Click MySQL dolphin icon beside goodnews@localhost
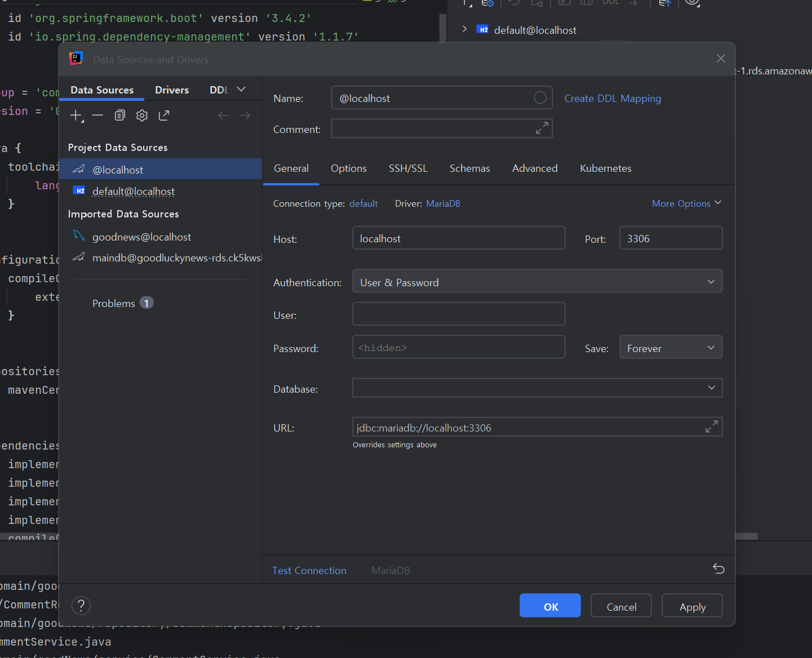 [x=79, y=236]
